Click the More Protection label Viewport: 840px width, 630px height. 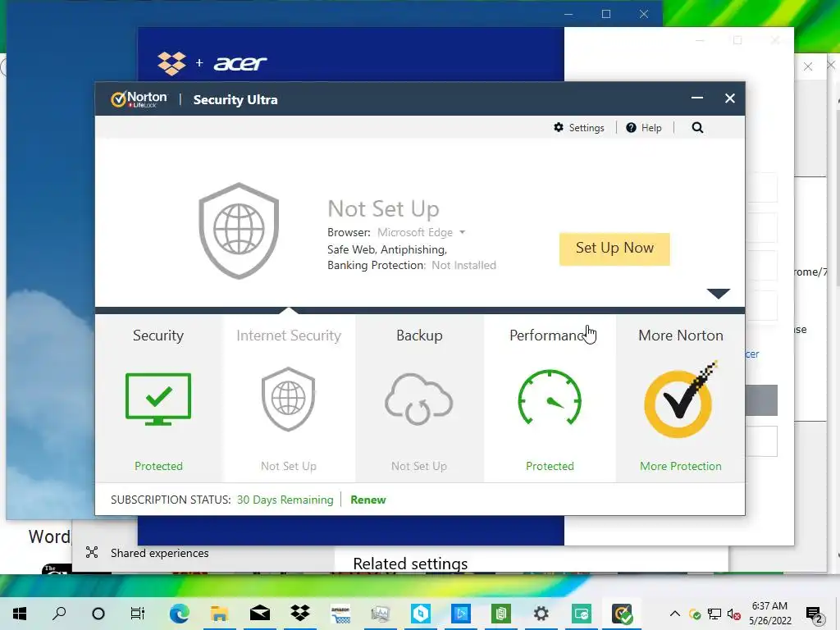tap(680, 466)
